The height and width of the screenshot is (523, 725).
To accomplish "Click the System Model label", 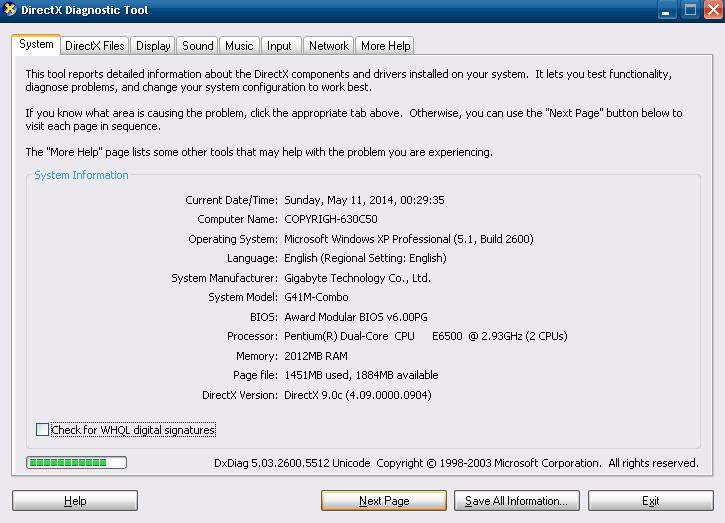I will click(243, 297).
